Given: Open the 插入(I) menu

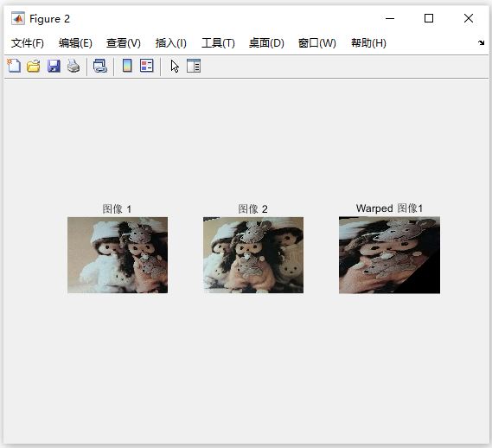Looking at the screenshot, I should (171, 43).
